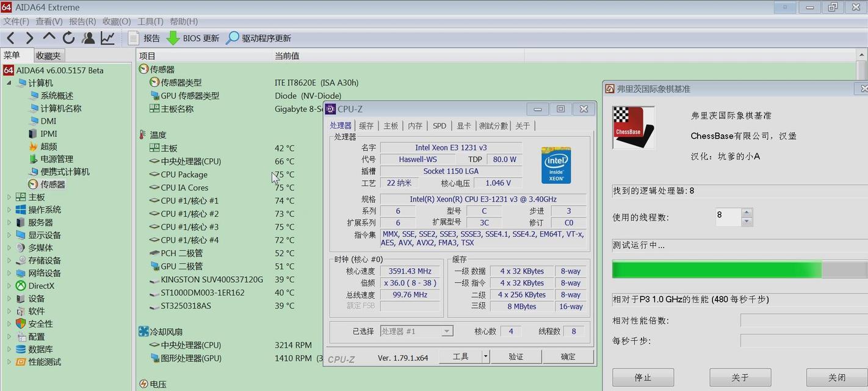Expand the 多媒体 tree node
The height and width of the screenshot is (391, 868).
[9, 248]
